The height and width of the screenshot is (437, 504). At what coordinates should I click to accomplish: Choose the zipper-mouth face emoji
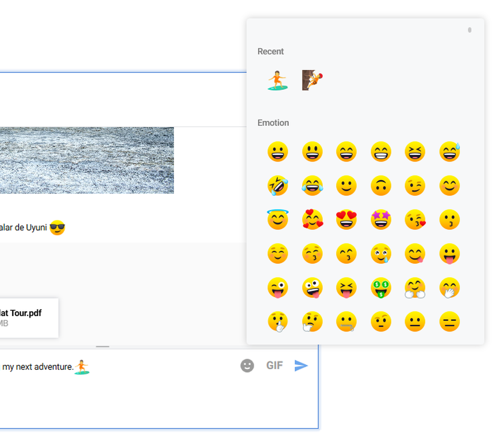[346, 322]
